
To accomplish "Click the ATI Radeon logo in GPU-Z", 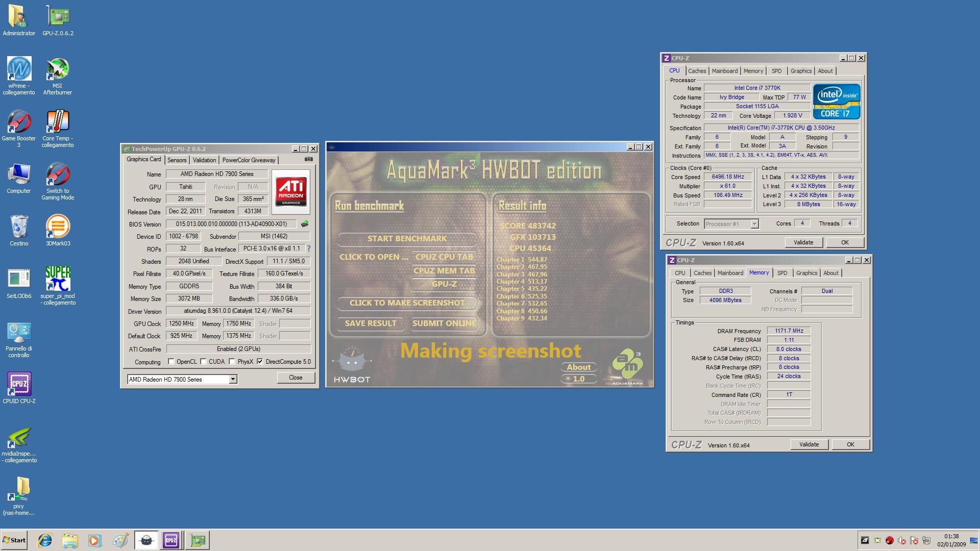I will tap(291, 192).
